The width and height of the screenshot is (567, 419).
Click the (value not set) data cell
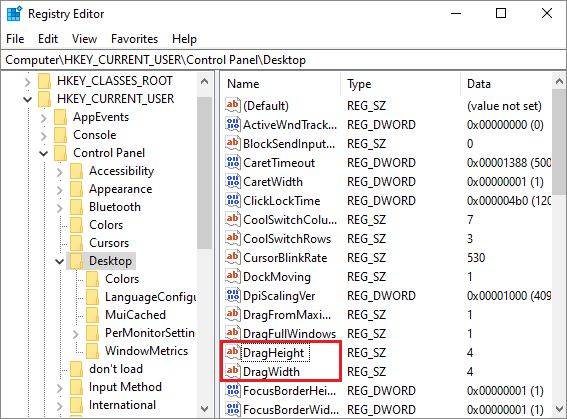pos(504,106)
